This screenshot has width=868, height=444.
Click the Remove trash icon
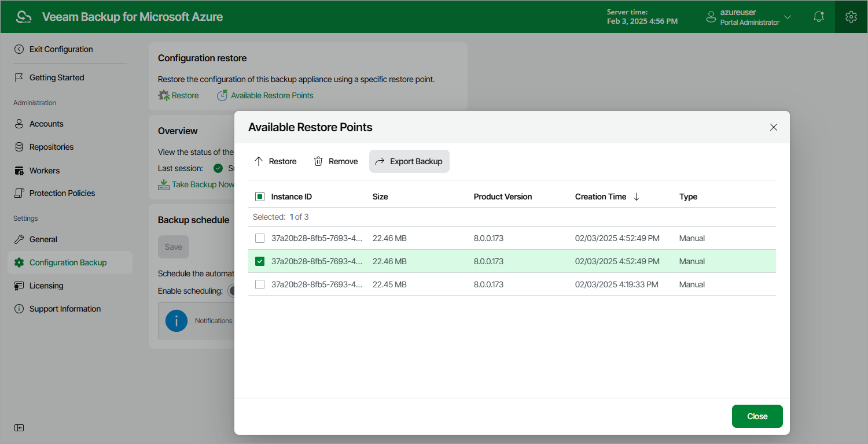tap(318, 161)
